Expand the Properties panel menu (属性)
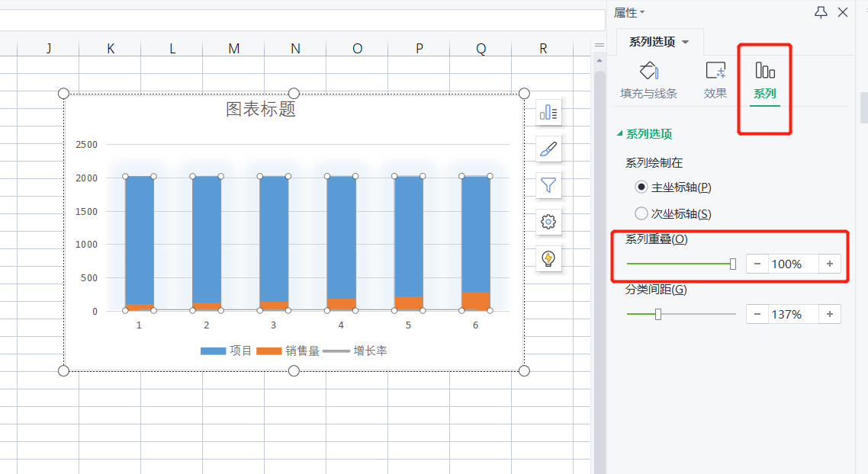The image size is (868, 474). (x=629, y=12)
